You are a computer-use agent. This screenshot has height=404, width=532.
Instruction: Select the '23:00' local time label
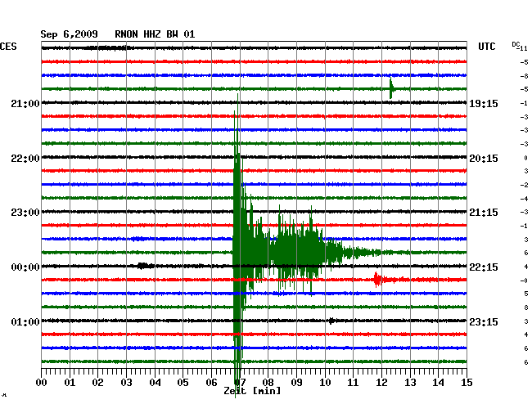tap(25, 213)
